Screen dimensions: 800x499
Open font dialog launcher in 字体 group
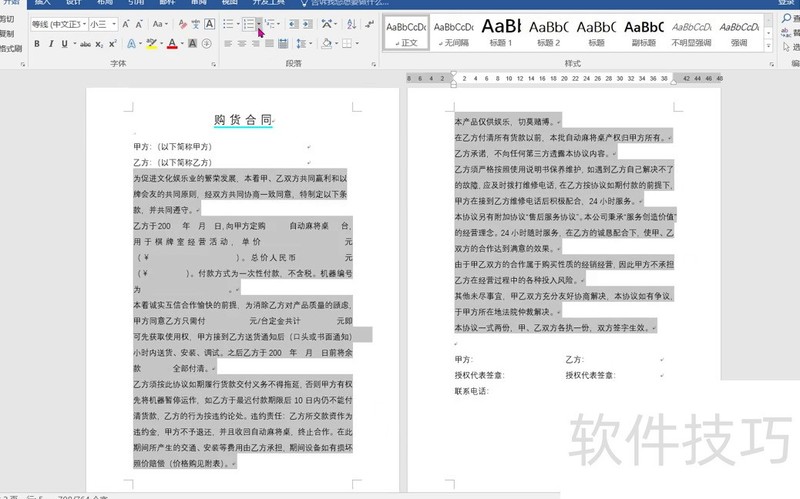[213, 64]
